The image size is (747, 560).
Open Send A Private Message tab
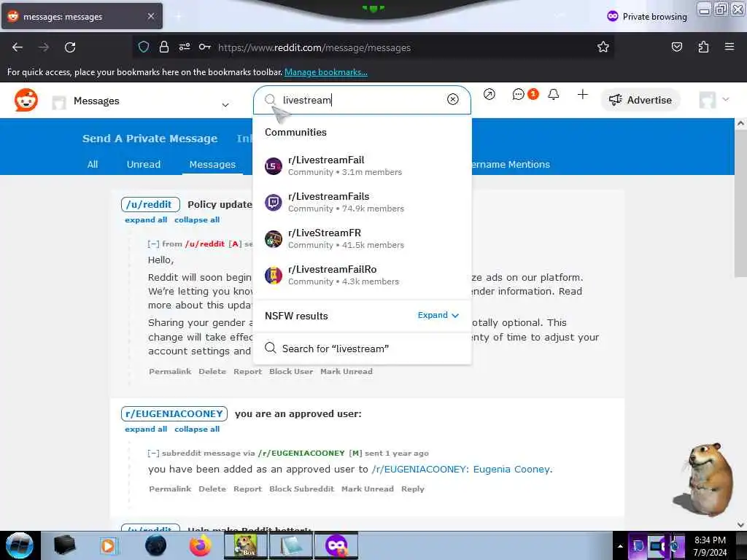coord(150,139)
